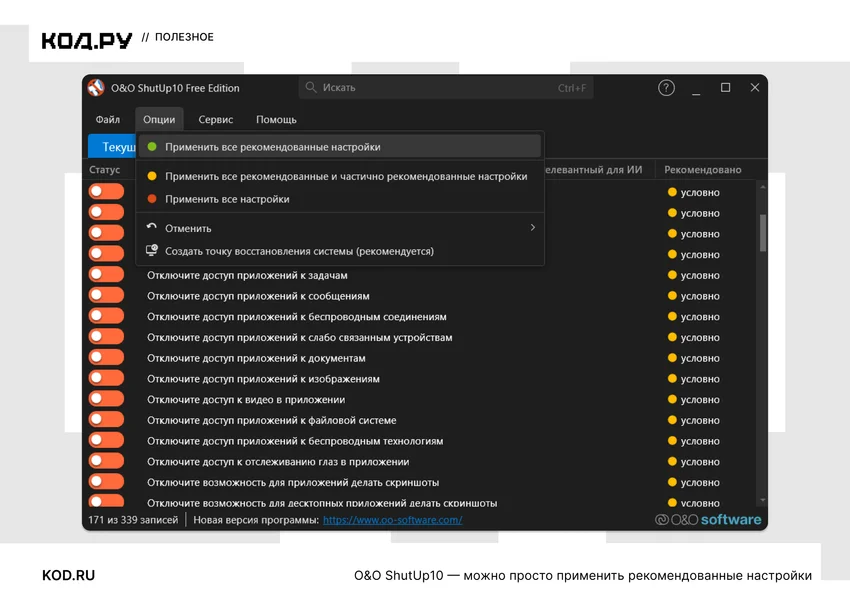
Task: Open the Файл menu
Action: tap(107, 119)
